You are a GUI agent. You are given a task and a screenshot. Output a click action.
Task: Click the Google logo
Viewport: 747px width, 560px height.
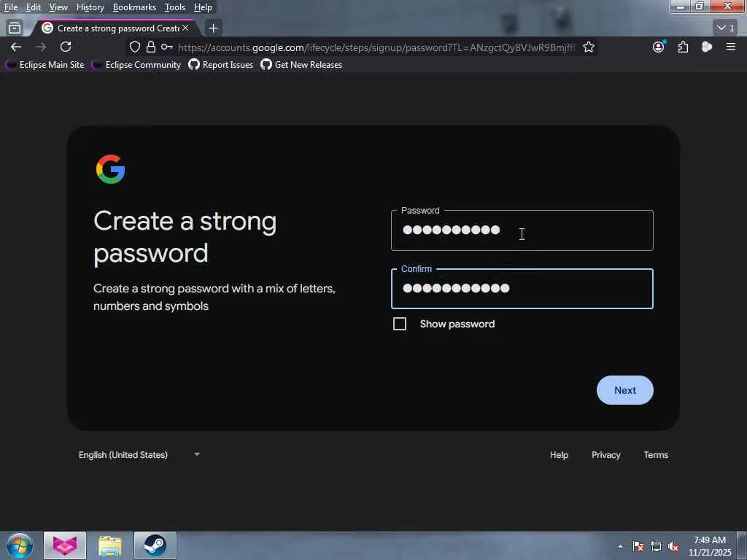click(x=111, y=169)
